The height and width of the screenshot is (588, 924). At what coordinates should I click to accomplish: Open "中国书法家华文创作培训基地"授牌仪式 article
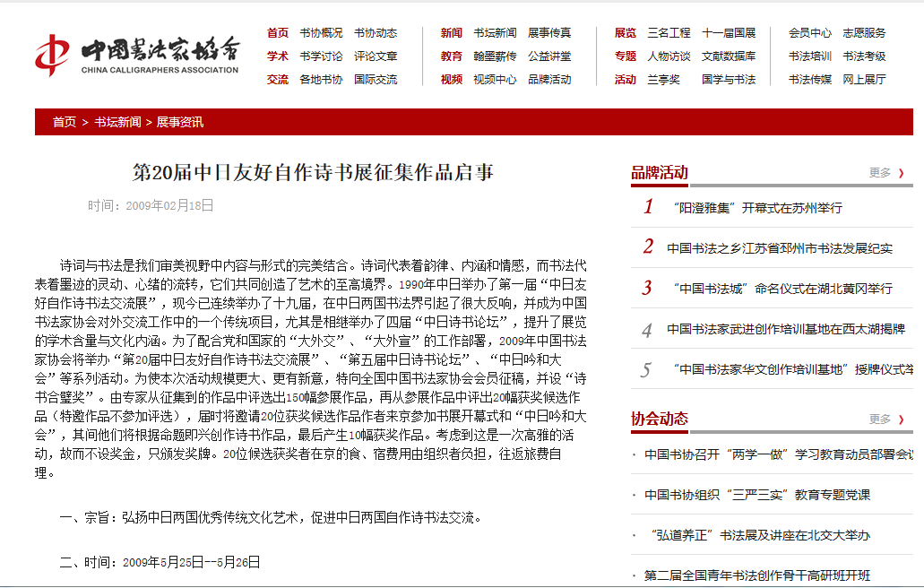(x=792, y=369)
